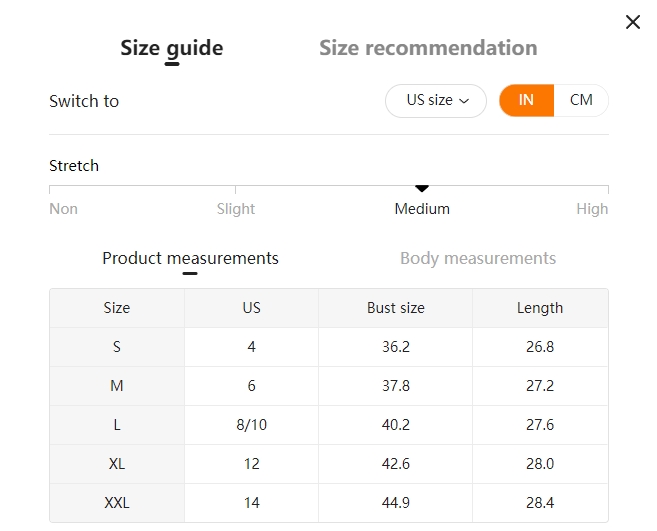Switch to the Size recommendation tab
This screenshot has width=657, height=531.
point(428,48)
